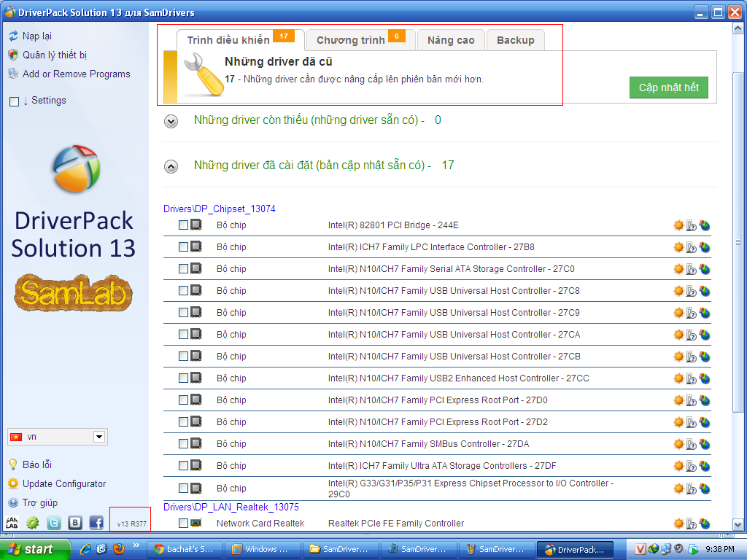Click the device info icon for 82801 PCI Bridge

click(x=692, y=225)
